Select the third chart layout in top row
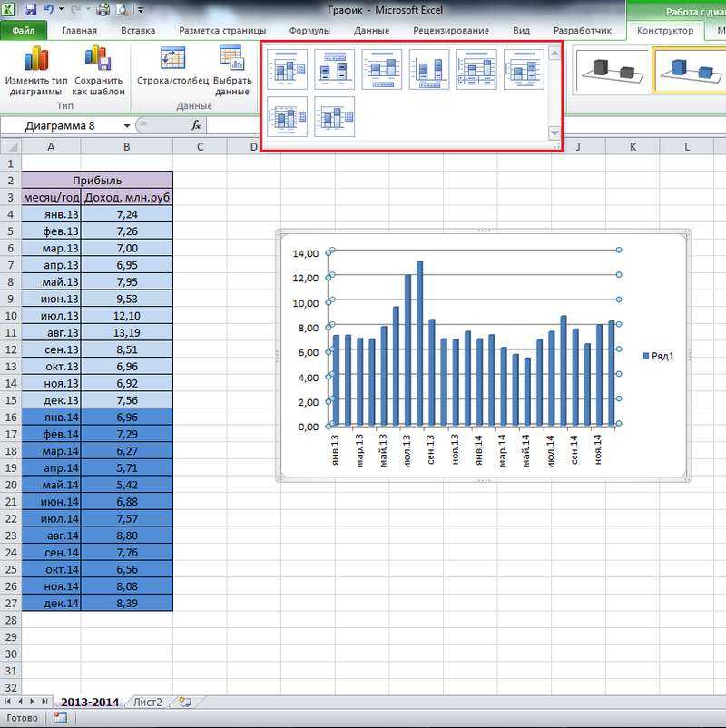The width and height of the screenshot is (726, 728). coord(382,70)
